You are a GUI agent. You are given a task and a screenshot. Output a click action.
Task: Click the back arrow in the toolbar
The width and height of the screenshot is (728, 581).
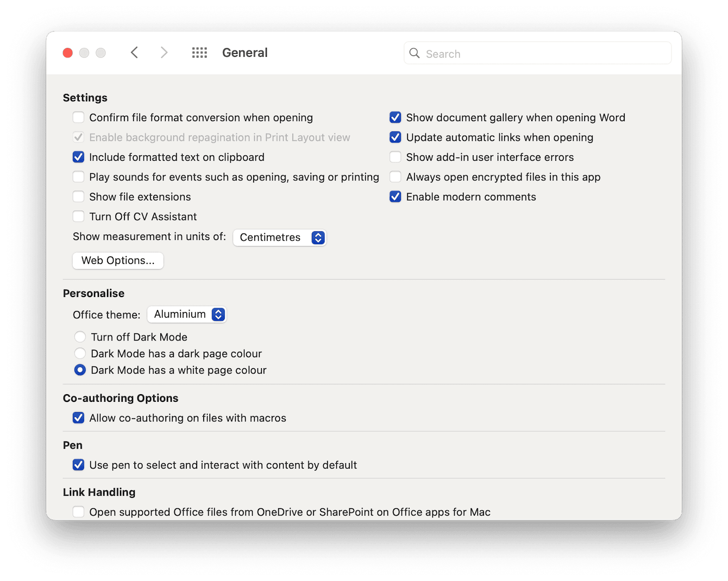pos(134,52)
